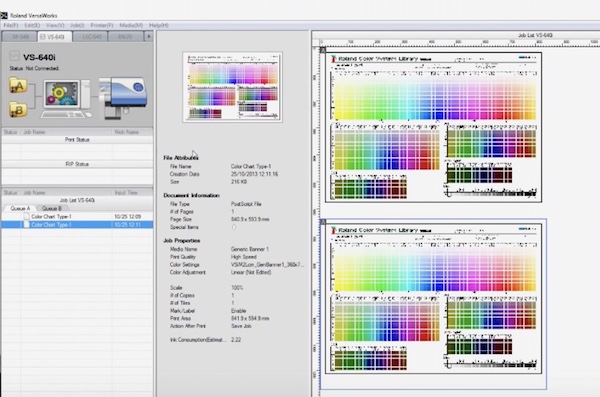Click the horizontal ruler above the layout
The image size is (600, 397).
[x=459, y=42]
